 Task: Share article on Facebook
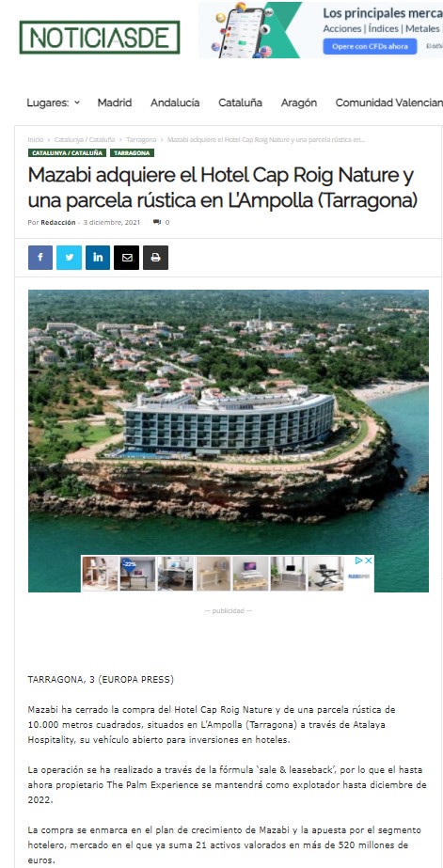(40, 258)
